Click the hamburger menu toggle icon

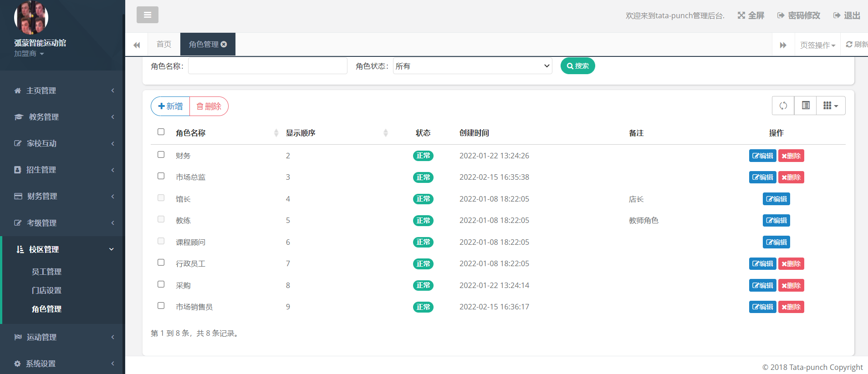click(x=147, y=15)
